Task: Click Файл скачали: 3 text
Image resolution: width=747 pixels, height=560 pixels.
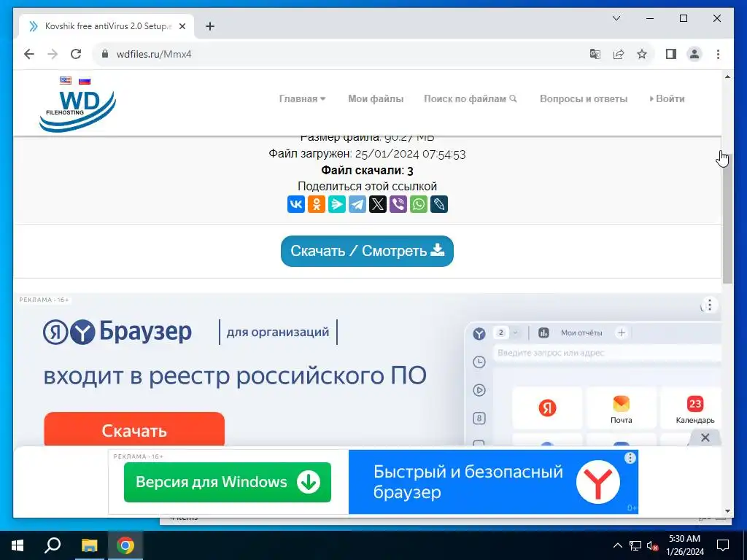Action: pyautogui.click(x=368, y=170)
